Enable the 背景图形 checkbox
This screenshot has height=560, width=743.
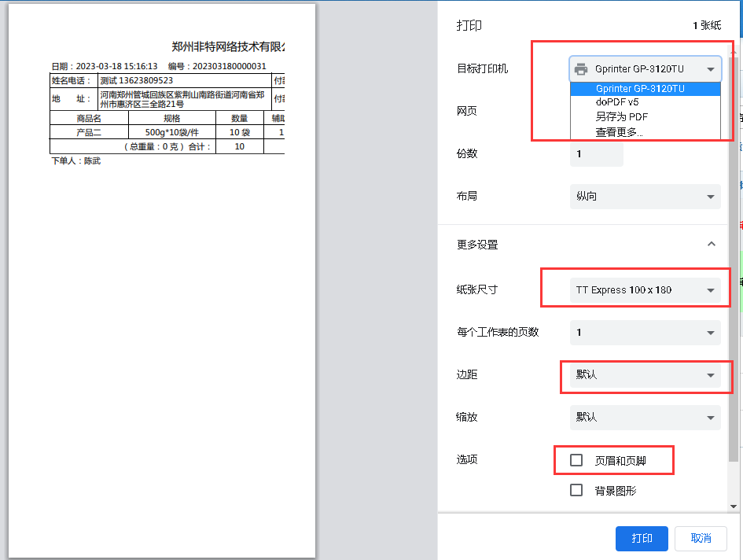(x=576, y=489)
